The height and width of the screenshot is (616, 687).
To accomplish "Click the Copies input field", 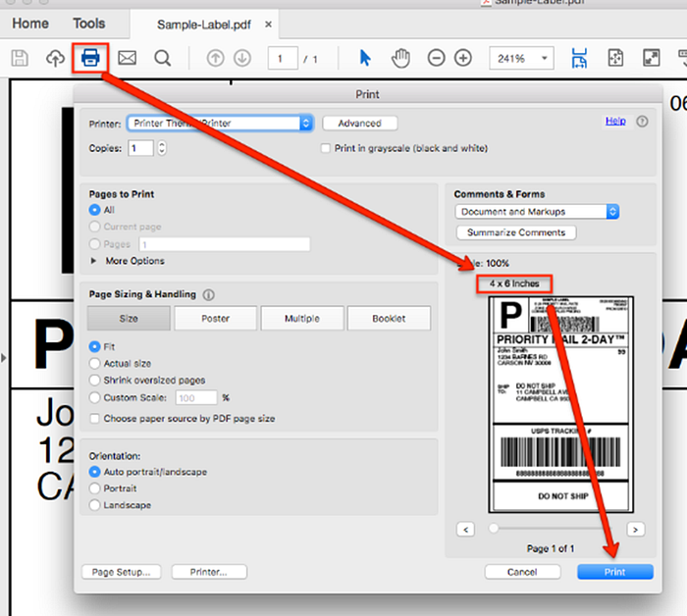I will pyautogui.click(x=140, y=148).
